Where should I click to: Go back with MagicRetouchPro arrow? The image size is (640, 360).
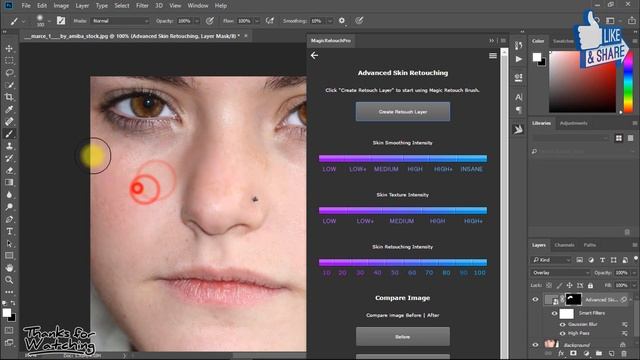314,56
